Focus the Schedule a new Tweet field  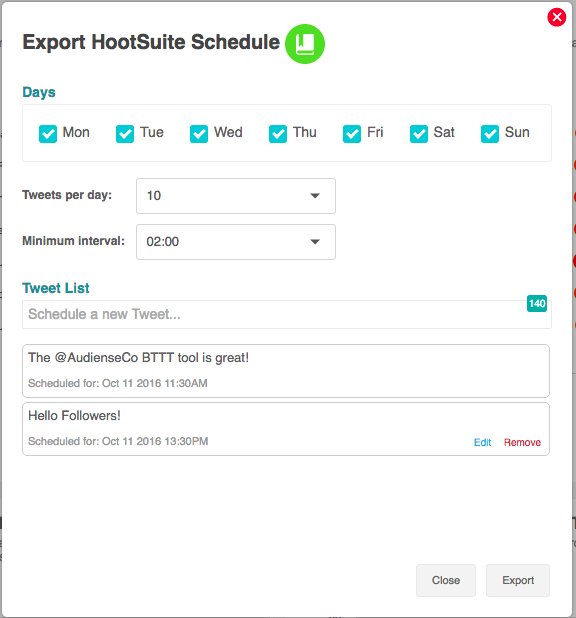[x=287, y=315]
